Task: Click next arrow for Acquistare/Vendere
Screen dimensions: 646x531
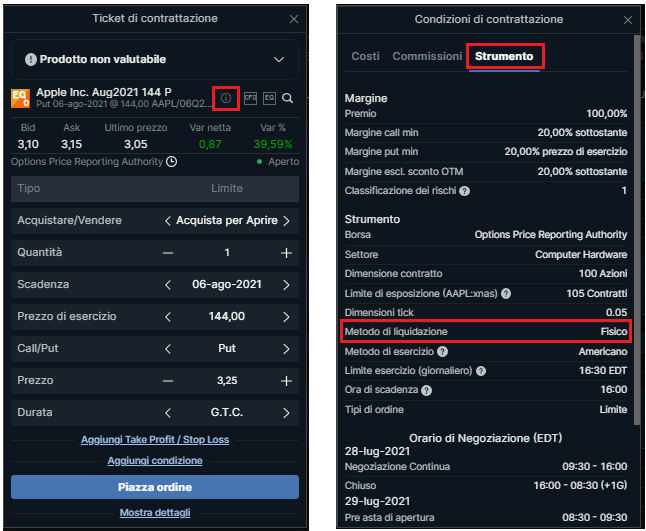Action: 286,221
